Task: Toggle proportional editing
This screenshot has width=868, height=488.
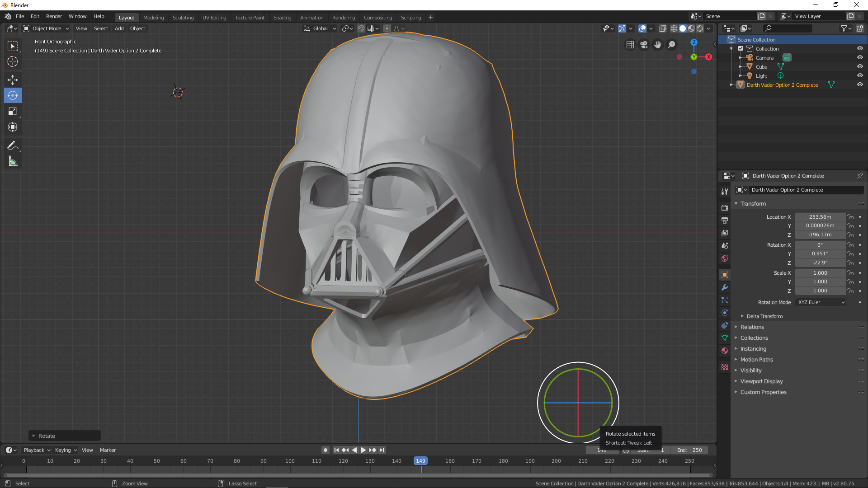Action: coord(387,28)
